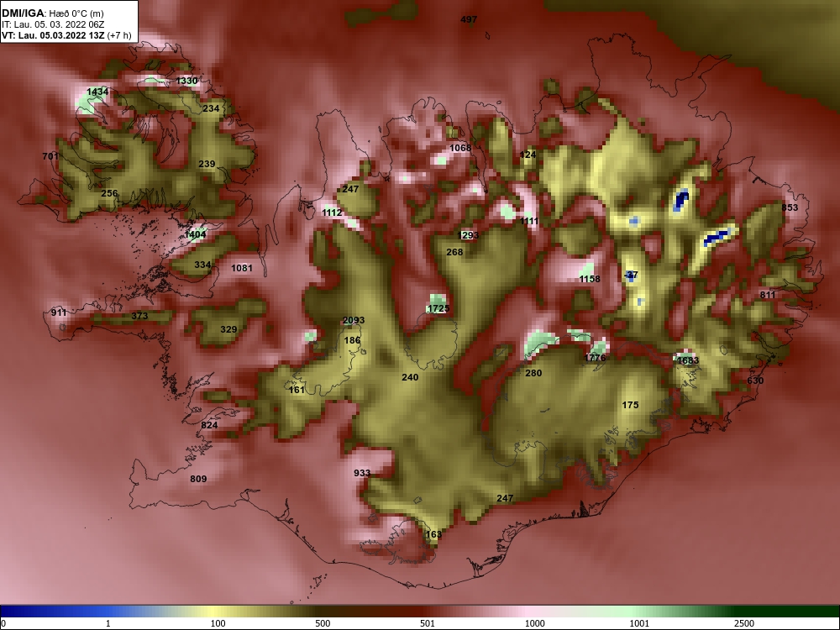Select the 234 map value
This screenshot has width=840, height=630.
pos(211,108)
